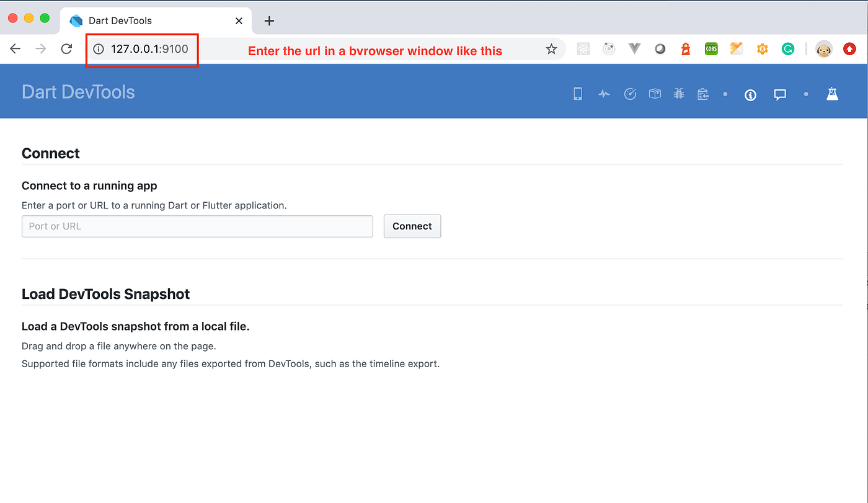Viewport: 868px width, 503px height.
Task: Reload the page with the refresh icon
Action: 66,48
